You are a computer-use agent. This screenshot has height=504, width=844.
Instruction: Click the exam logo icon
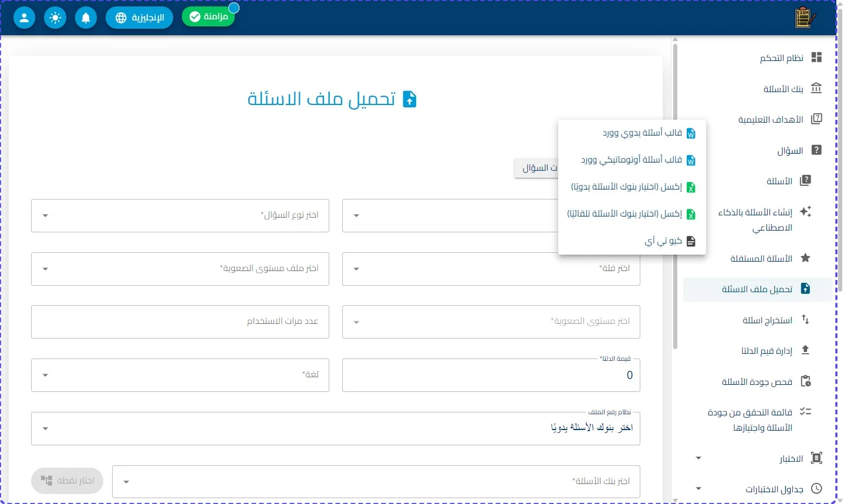[x=805, y=18]
